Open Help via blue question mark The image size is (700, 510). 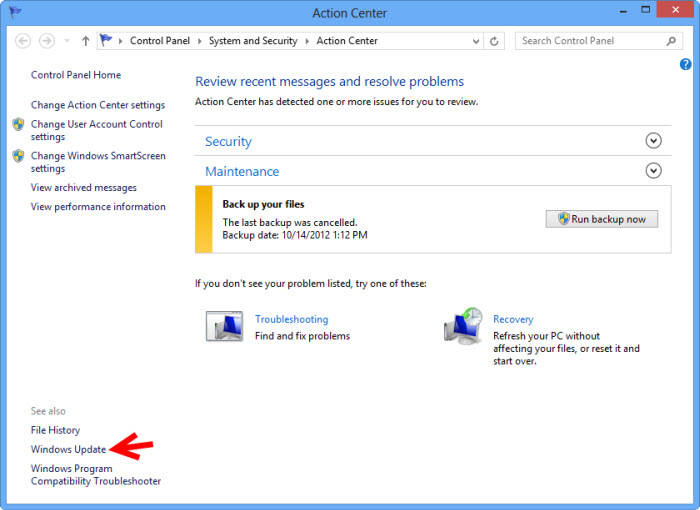685,64
